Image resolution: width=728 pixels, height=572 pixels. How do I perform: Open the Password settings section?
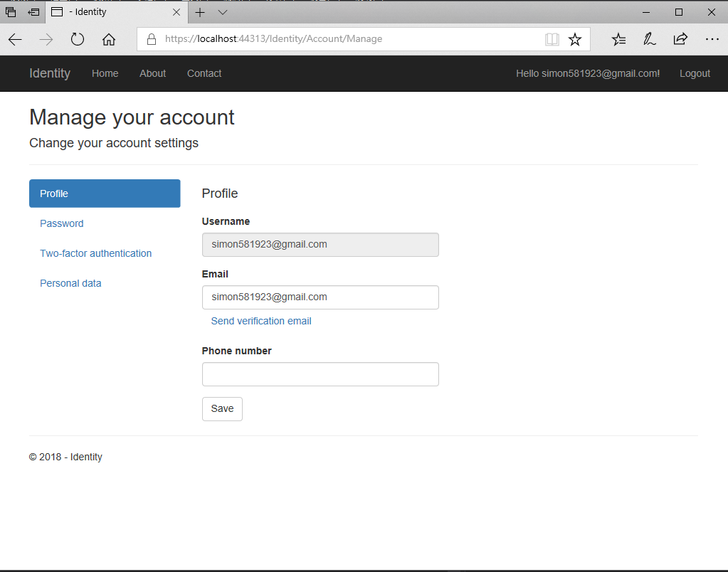pos(62,223)
